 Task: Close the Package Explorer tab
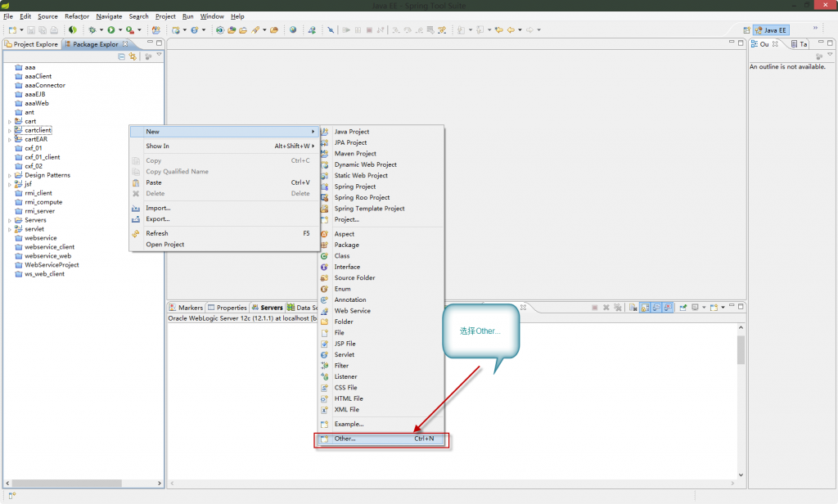[x=125, y=44]
